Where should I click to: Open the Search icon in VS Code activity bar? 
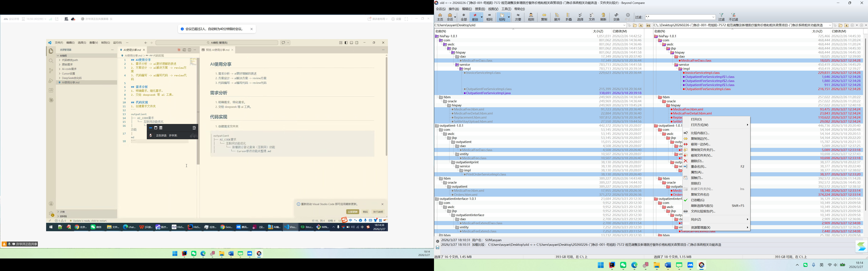coord(51,61)
